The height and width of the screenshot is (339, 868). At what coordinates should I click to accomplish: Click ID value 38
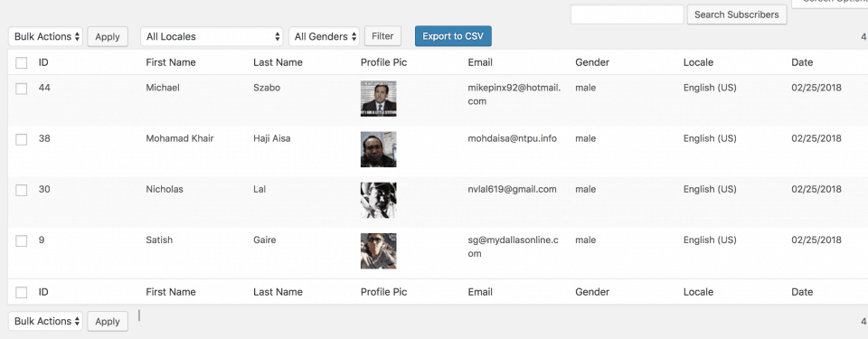[x=44, y=138]
